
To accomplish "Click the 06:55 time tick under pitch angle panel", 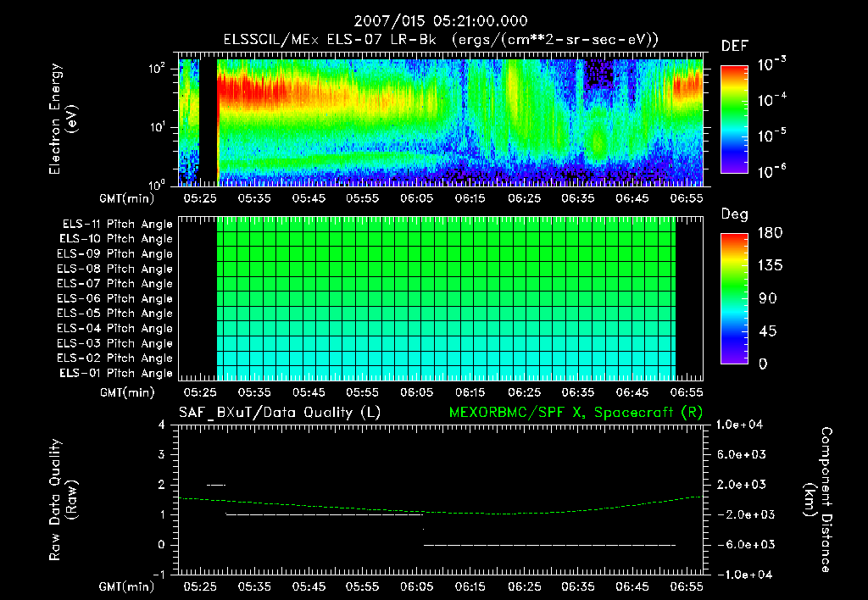I will click(x=687, y=392).
